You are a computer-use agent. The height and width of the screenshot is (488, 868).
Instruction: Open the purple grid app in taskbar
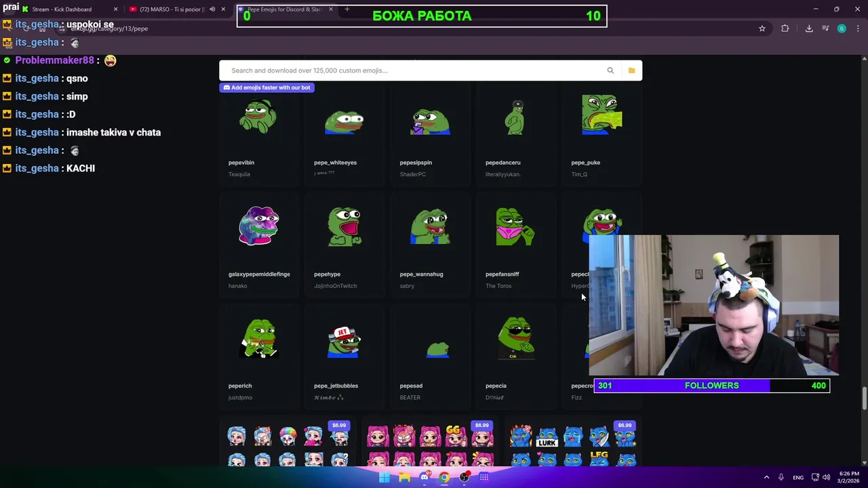[484, 477]
